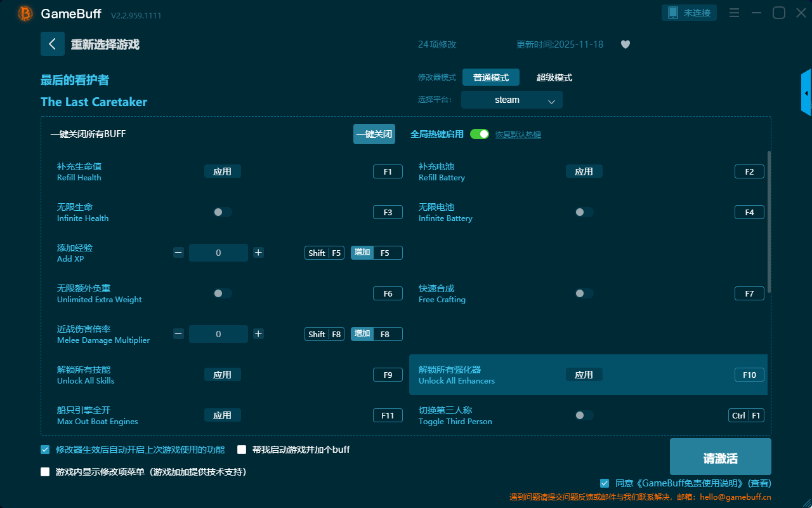Click minus stepper for Add XP
Screen dimensions: 812x508
178,253
